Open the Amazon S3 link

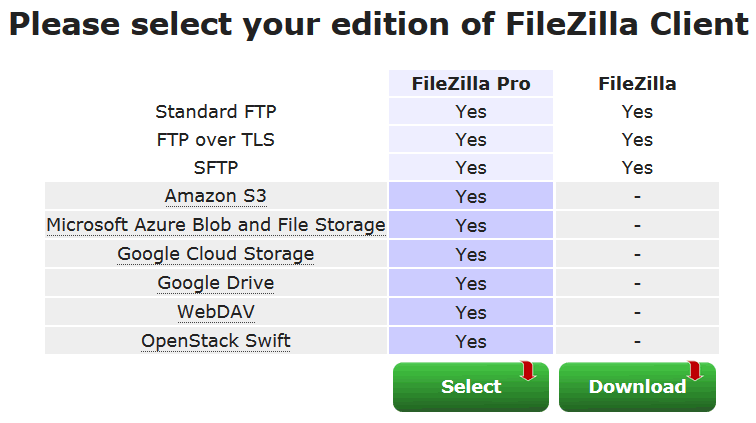[216, 196]
